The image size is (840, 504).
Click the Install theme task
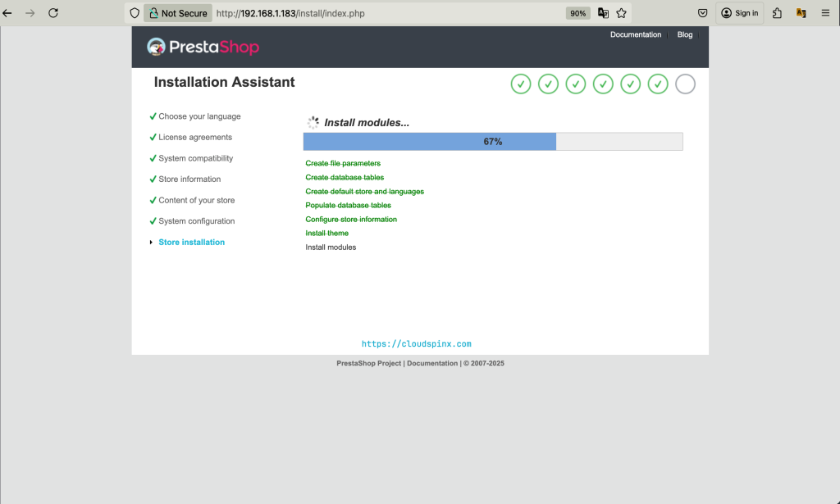(326, 234)
